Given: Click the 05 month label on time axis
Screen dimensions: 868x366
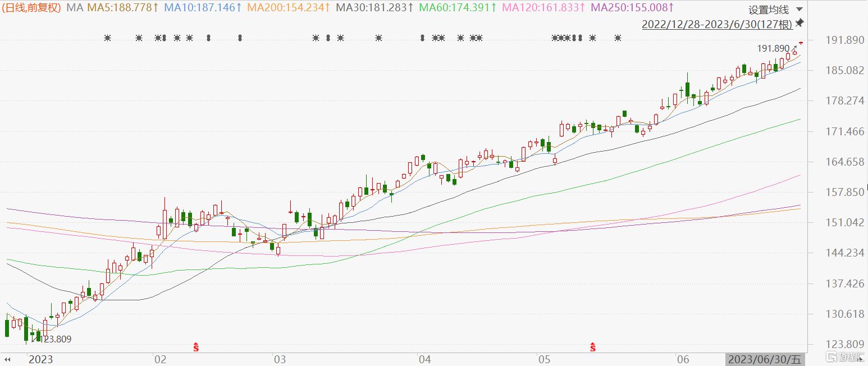Looking at the screenshot, I should [544, 360].
